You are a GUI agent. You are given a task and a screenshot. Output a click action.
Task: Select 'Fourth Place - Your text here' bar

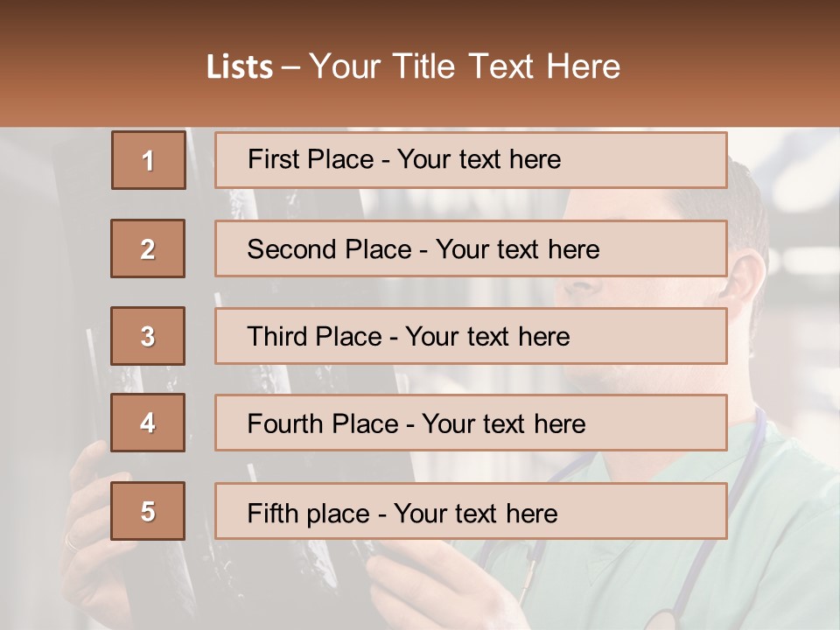(x=471, y=423)
